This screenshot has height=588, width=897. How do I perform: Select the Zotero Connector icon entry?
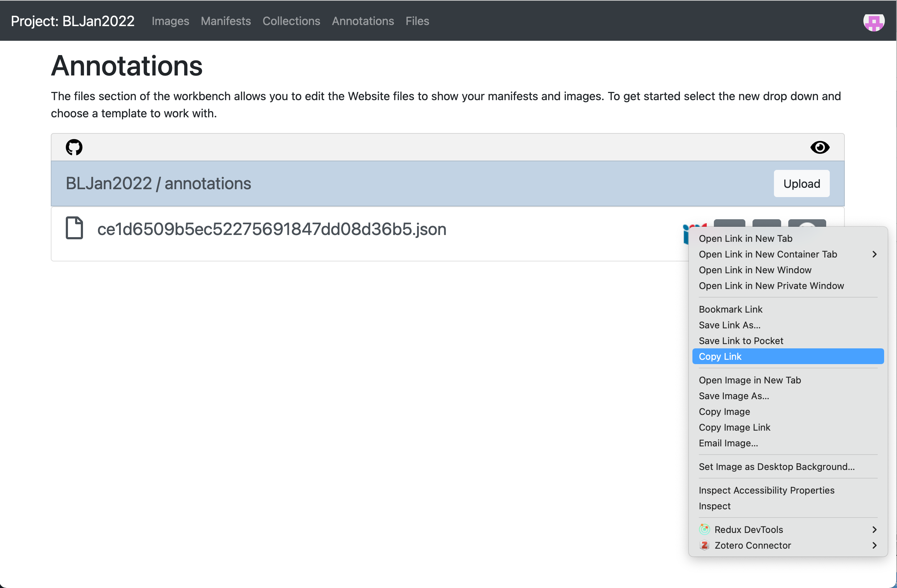click(704, 545)
